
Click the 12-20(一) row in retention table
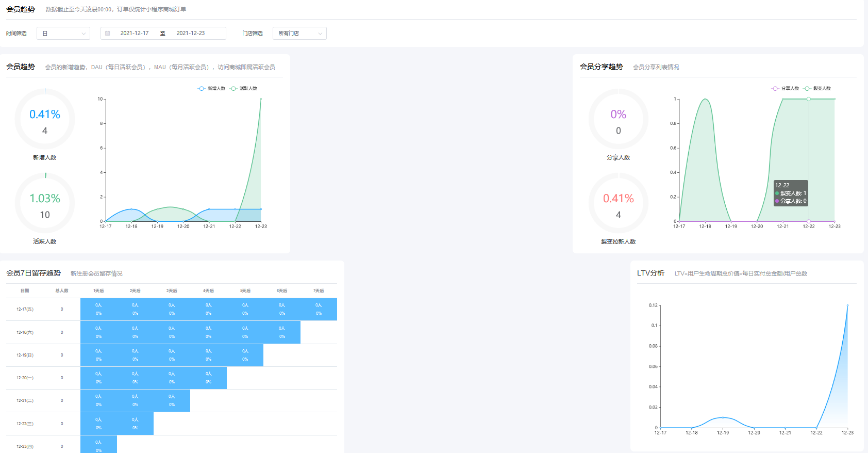pos(25,378)
